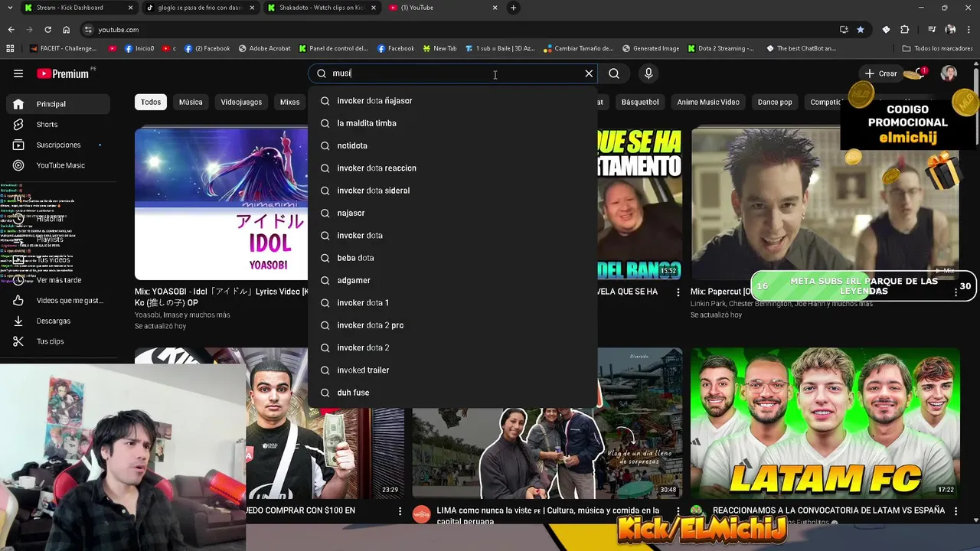
Task: Click the magnifier search submit button
Action: click(614, 73)
